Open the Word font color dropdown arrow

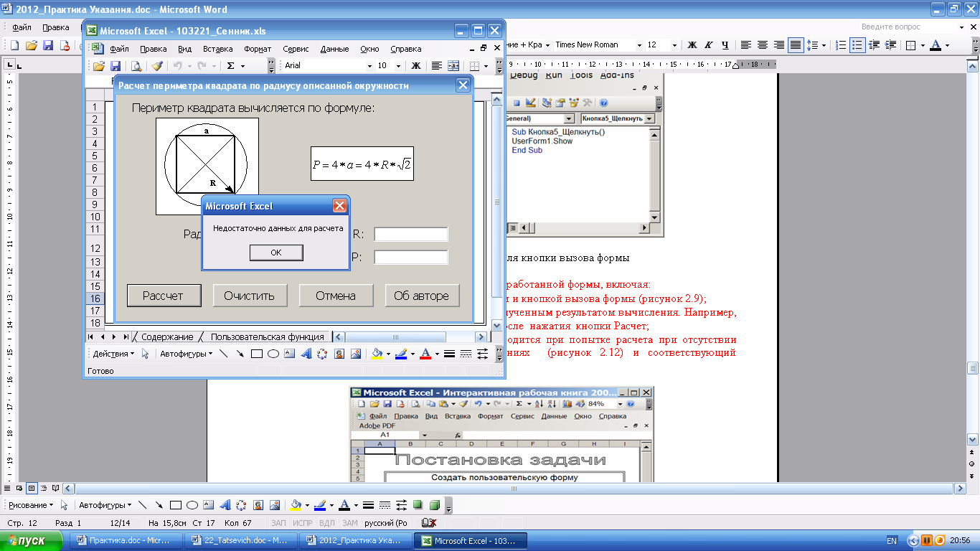coord(947,44)
